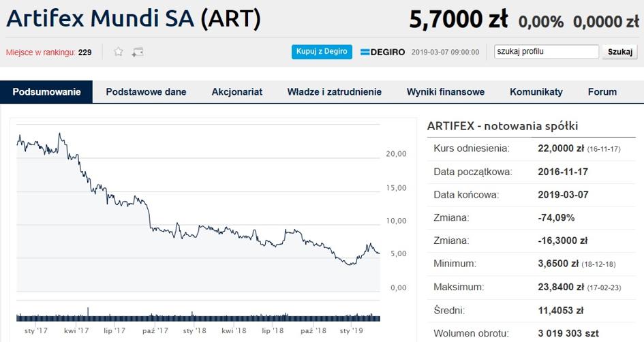Open the Podsumowanie tab
The width and height of the screenshot is (644, 342).
(46, 91)
